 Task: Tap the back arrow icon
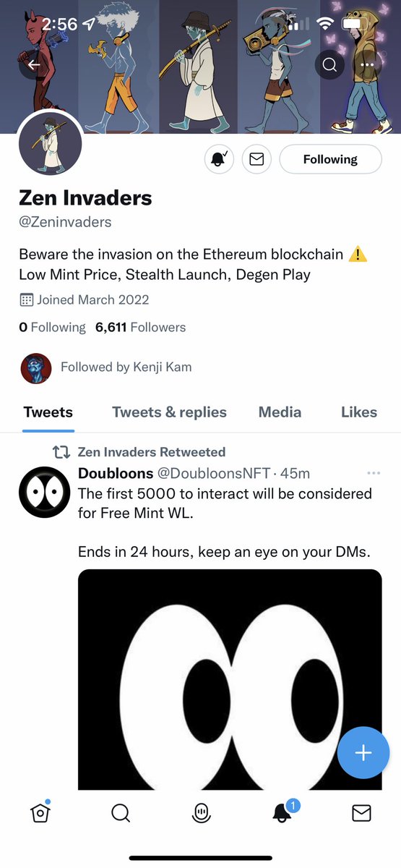34,66
